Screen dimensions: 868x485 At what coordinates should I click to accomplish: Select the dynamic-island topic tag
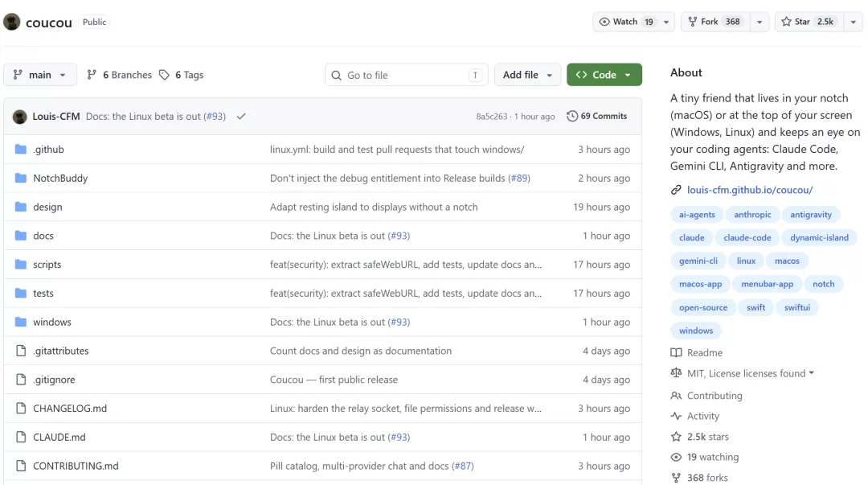[819, 238]
